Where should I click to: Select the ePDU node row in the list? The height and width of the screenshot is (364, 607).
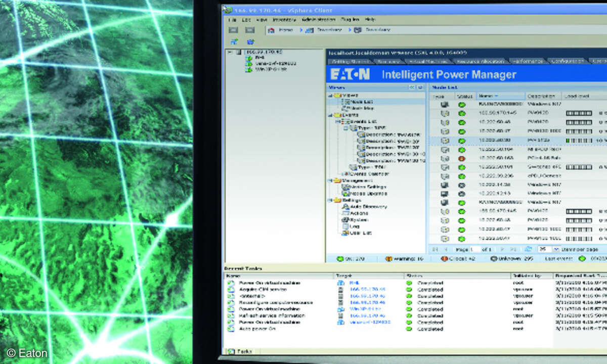point(518,176)
